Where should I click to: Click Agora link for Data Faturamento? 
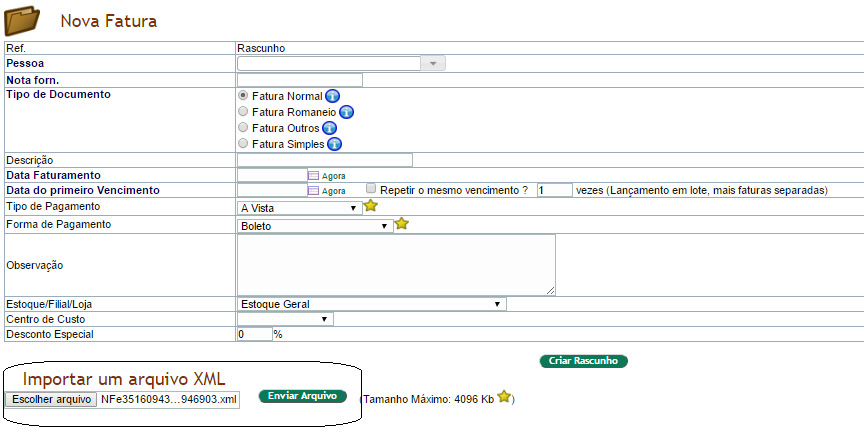pyautogui.click(x=333, y=176)
